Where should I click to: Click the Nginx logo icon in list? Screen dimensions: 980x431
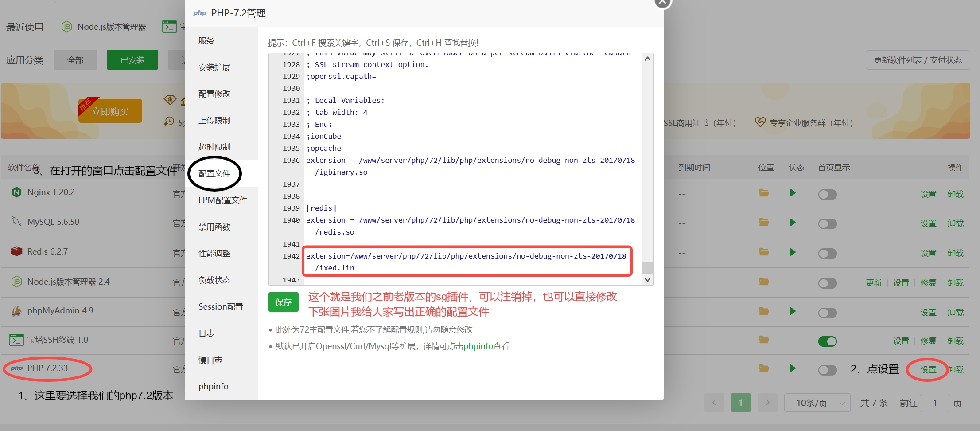click(16, 192)
